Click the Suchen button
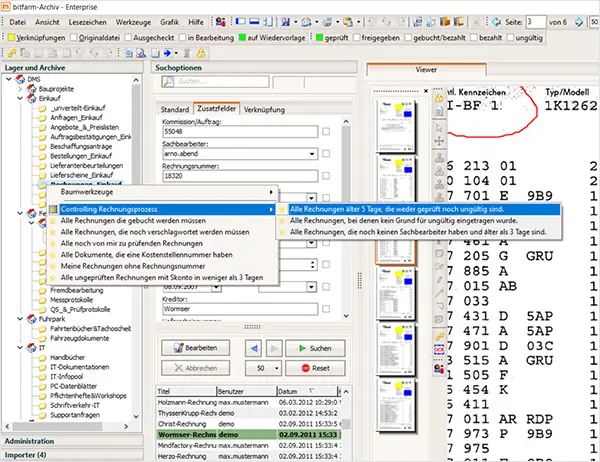Image resolution: width=600 pixels, height=462 pixels. pos(315,348)
